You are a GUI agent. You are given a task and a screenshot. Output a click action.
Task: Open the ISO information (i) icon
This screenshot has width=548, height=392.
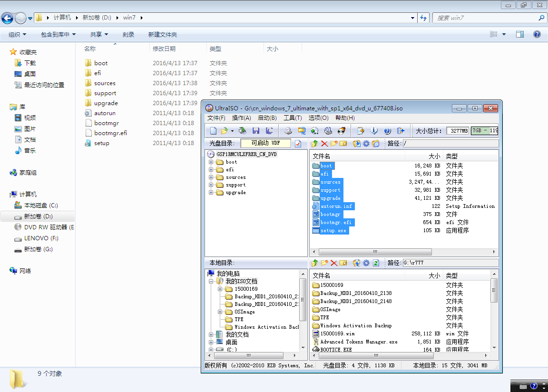[374, 131]
